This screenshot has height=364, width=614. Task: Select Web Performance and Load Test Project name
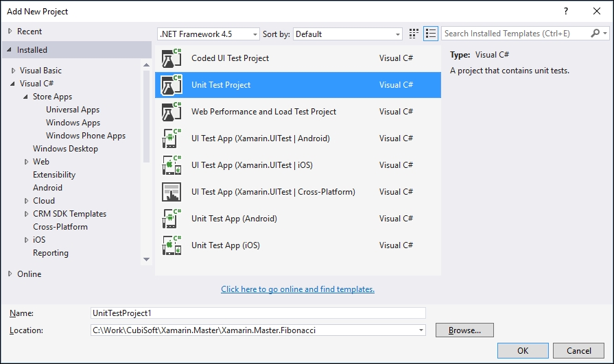tap(264, 112)
